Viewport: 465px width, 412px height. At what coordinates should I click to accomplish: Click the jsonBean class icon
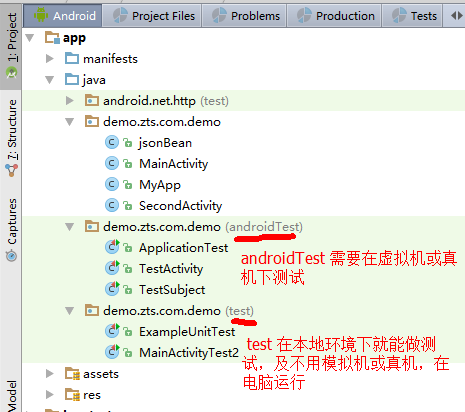pos(112,142)
